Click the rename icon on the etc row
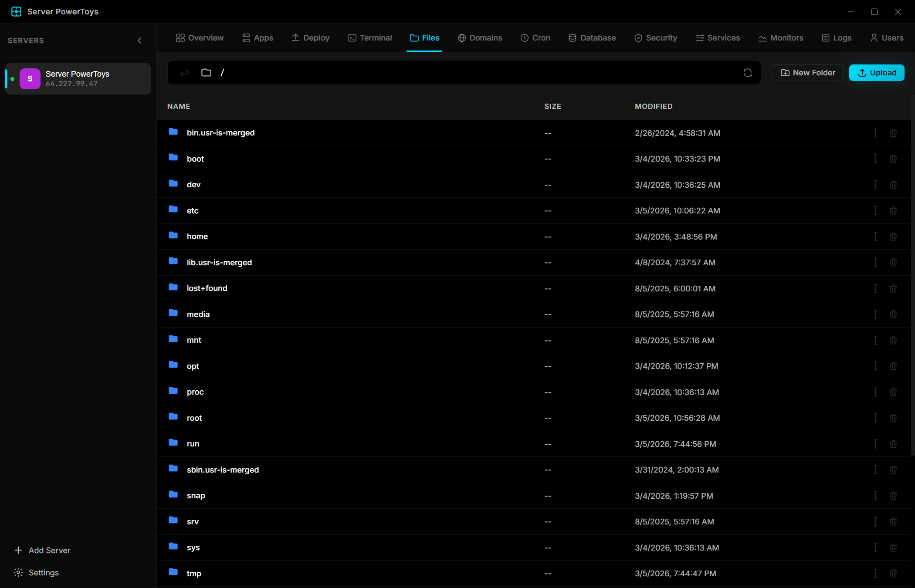The height and width of the screenshot is (588, 915). point(875,210)
